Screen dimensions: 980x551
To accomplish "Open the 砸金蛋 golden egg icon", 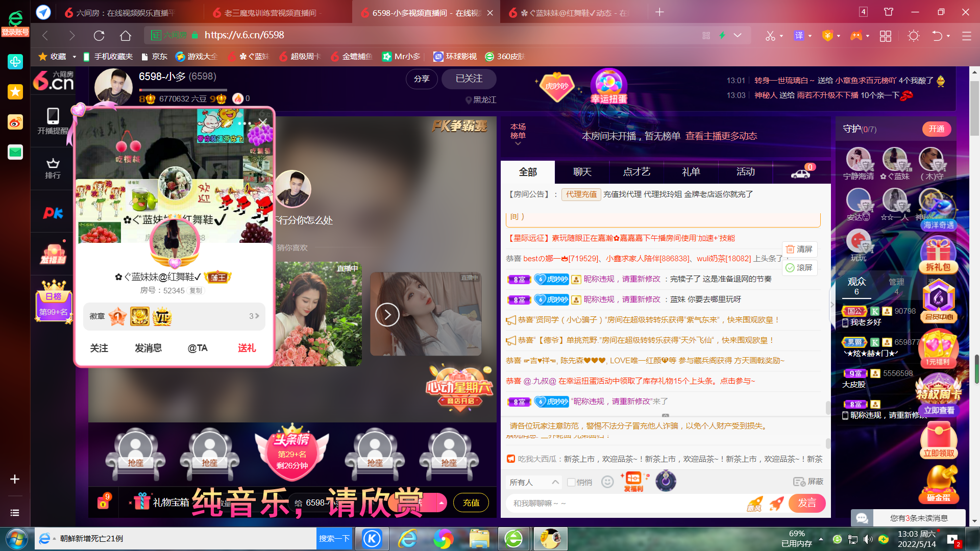I will 939,484.
